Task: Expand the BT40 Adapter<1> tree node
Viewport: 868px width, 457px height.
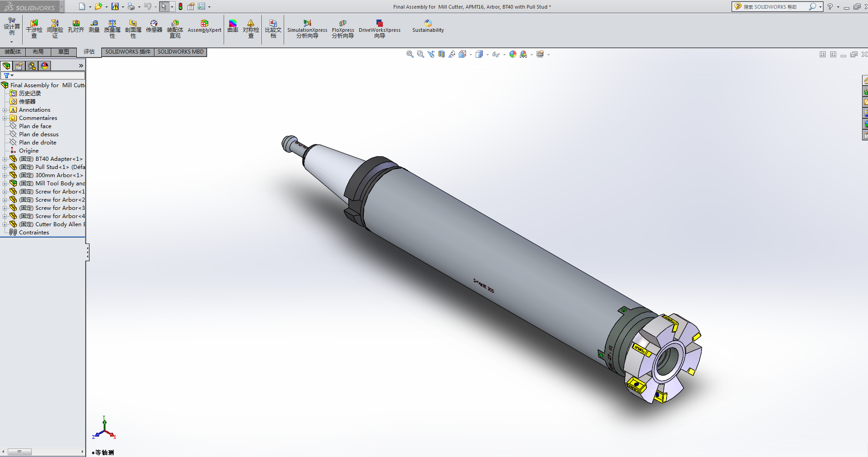Action: pos(5,159)
